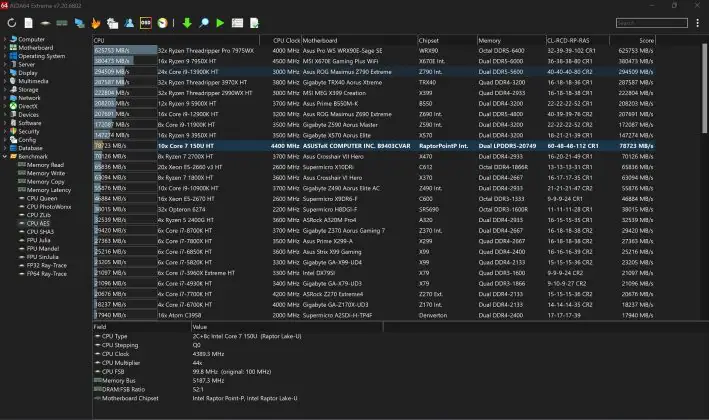Sort by the Chipset column header
This screenshot has height=420, width=709.
pos(447,40)
